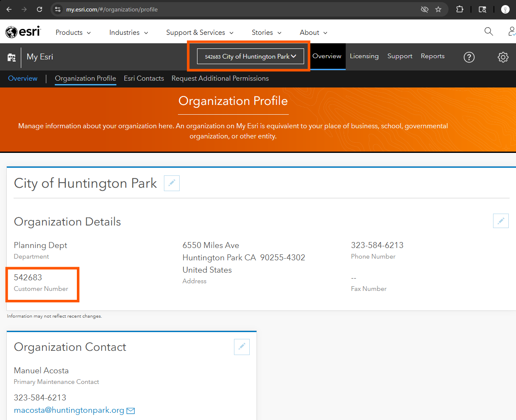Click the user account icon at top right
516x420 pixels.
pyautogui.click(x=512, y=31)
